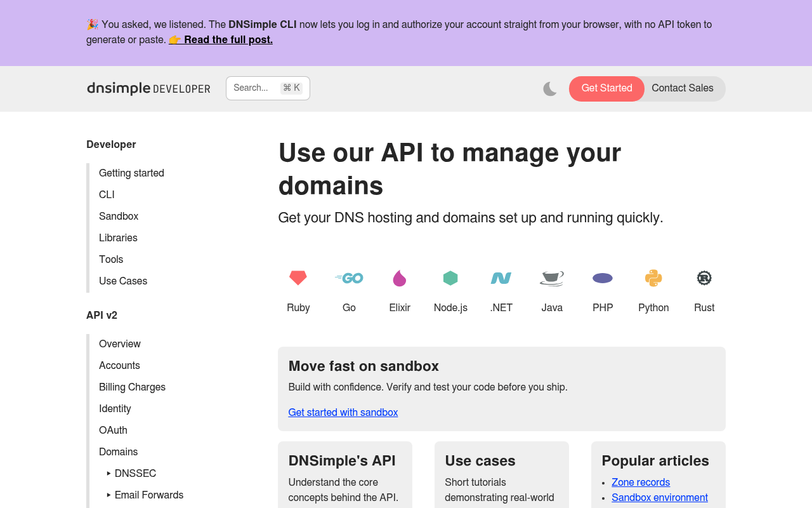This screenshot has height=508, width=812.
Task: Open the Read the full post link
Action: pos(221,40)
